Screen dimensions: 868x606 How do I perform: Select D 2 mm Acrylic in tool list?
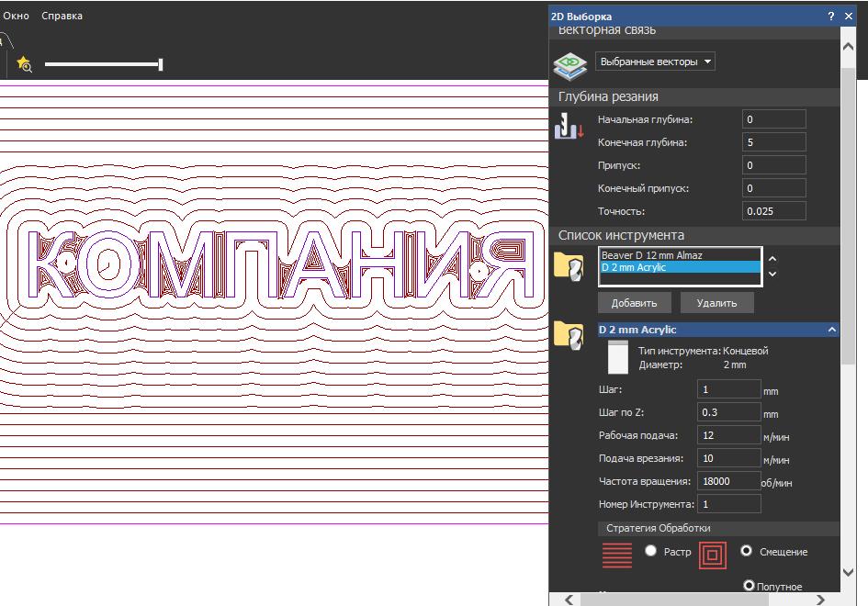(x=679, y=267)
